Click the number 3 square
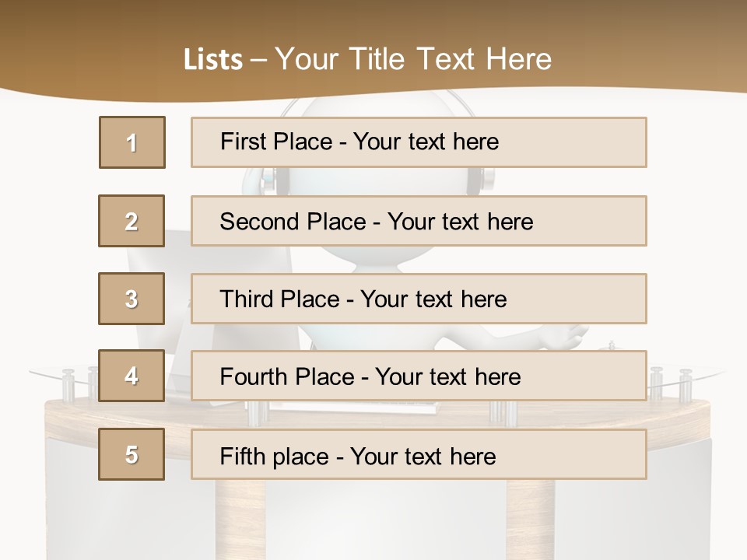 (x=132, y=299)
